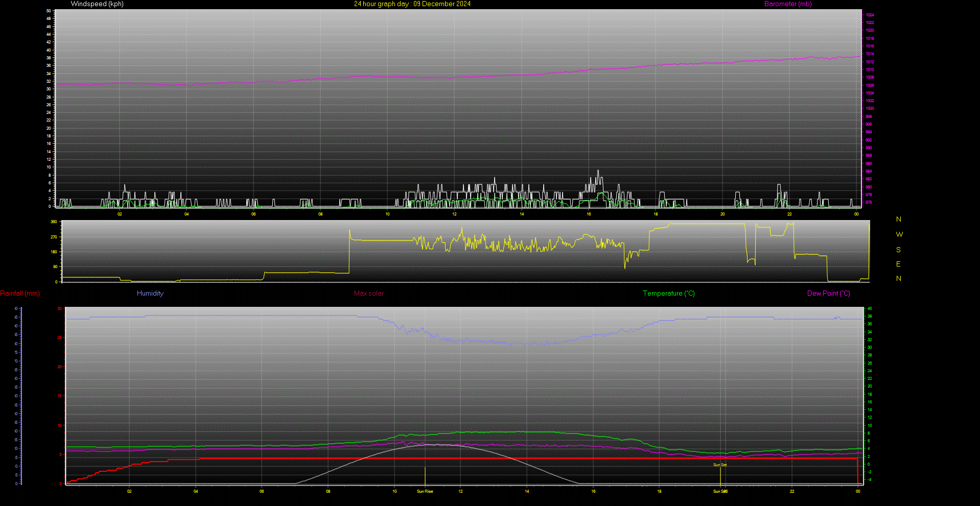Click '90' on the wind direction axis
Image resolution: width=980 pixels, height=506 pixels.
(55, 267)
